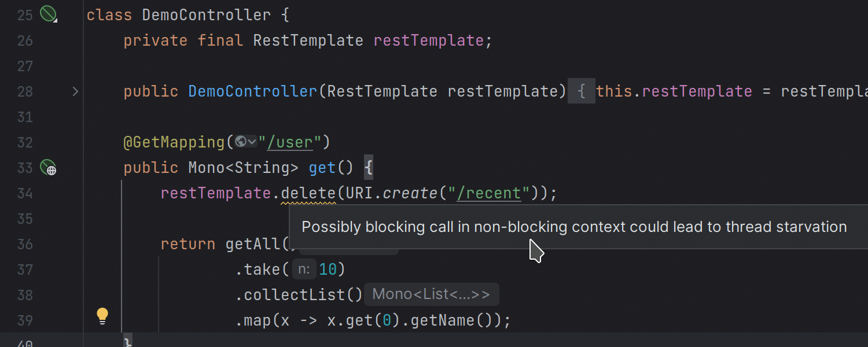The image size is (868, 347).
Task: Click the globe icon inside @GetMapping
Action: [241, 142]
